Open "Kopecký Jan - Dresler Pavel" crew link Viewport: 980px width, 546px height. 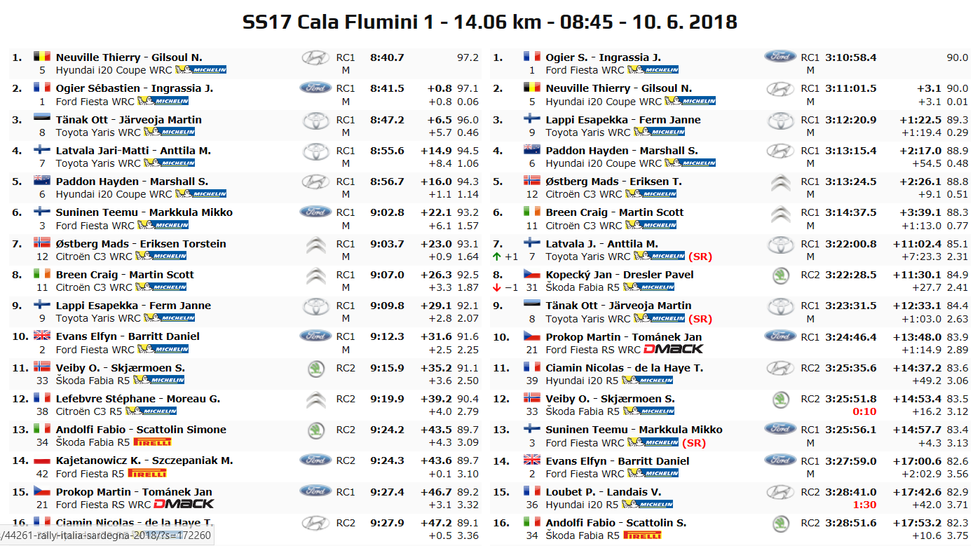coord(620,275)
